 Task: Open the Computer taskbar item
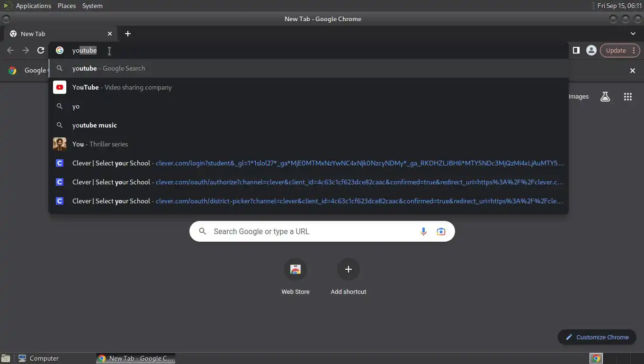click(x=39, y=358)
